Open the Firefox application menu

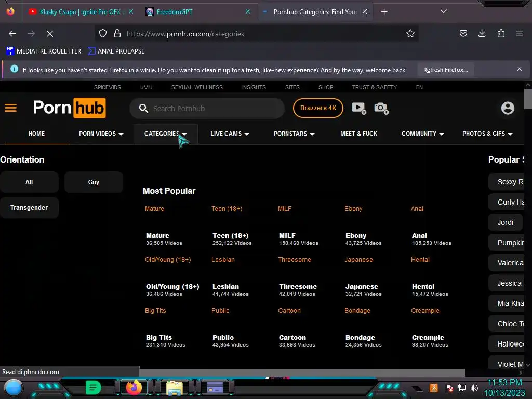point(519,33)
